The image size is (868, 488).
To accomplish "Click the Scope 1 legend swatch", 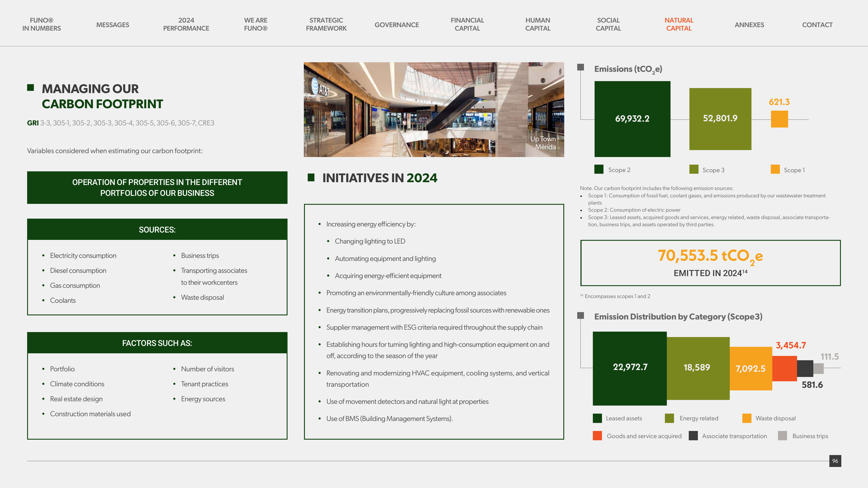I will pyautogui.click(x=775, y=169).
